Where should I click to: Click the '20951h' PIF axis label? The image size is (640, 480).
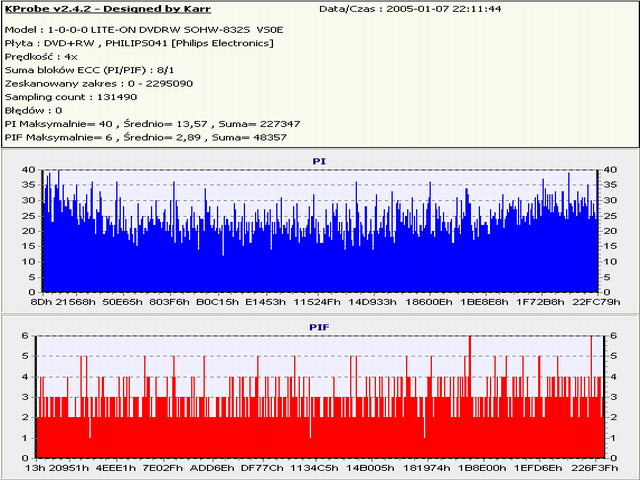tap(69, 468)
